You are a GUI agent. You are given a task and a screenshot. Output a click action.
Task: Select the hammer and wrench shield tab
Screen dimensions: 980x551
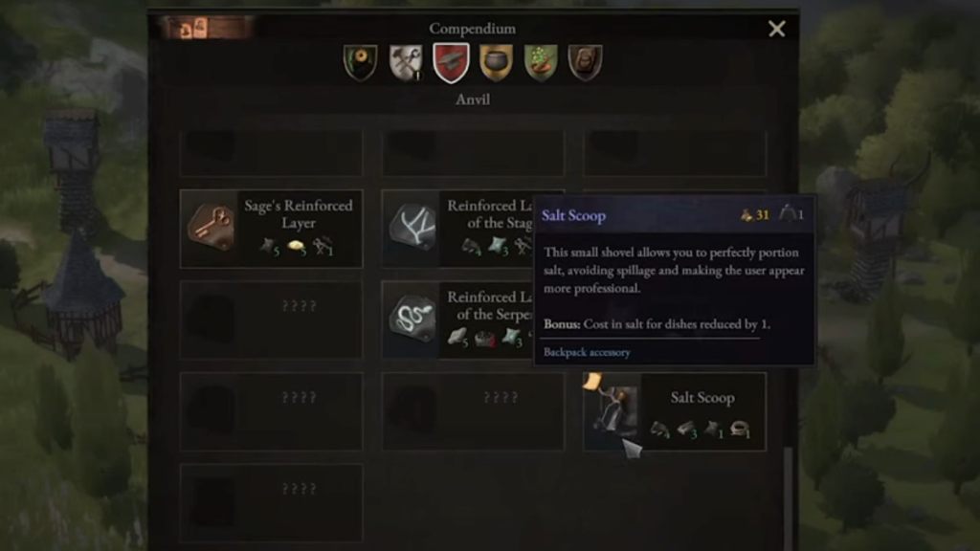[x=406, y=62]
